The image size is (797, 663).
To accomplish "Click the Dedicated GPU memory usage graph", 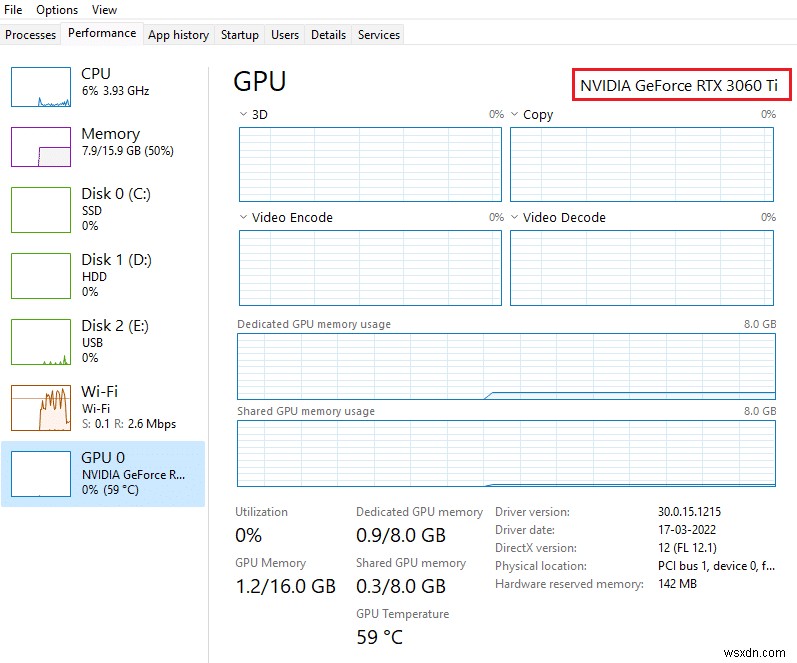I will point(506,367).
